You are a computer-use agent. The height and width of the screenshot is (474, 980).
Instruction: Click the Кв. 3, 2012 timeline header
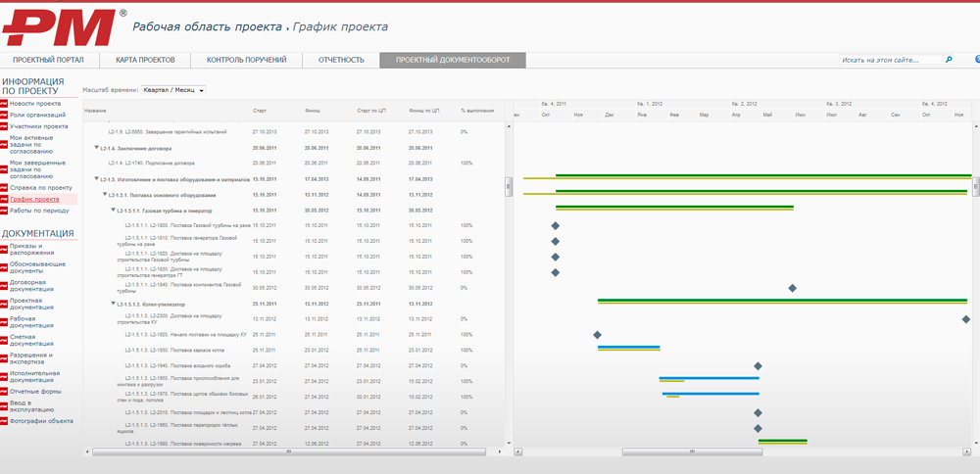(838, 104)
